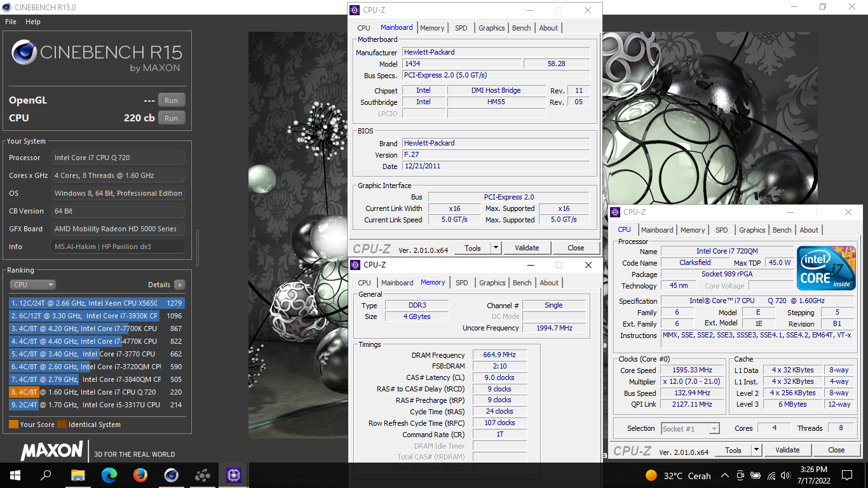Select the i5-3317U ranking row
Viewport: 868px width, 488px height.
coord(97,405)
